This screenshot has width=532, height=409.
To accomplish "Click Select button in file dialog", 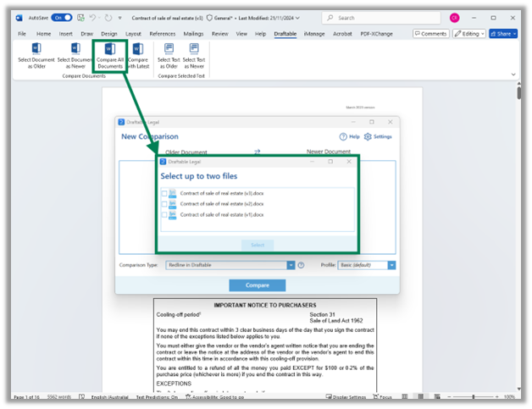I will (258, 245).
